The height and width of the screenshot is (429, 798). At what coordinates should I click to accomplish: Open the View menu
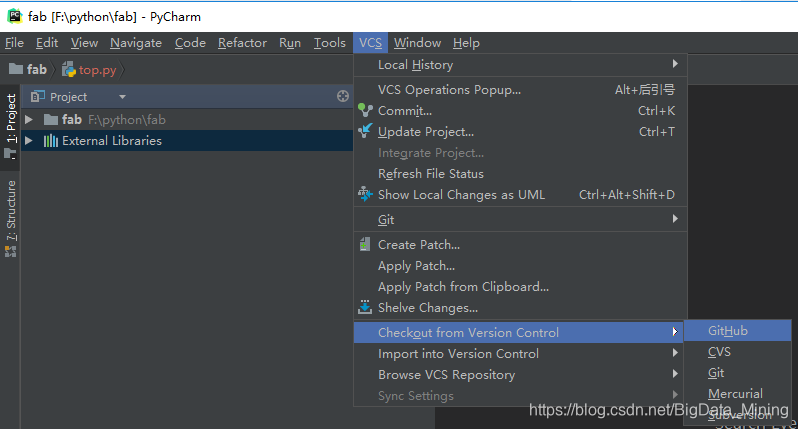[84, 43]
